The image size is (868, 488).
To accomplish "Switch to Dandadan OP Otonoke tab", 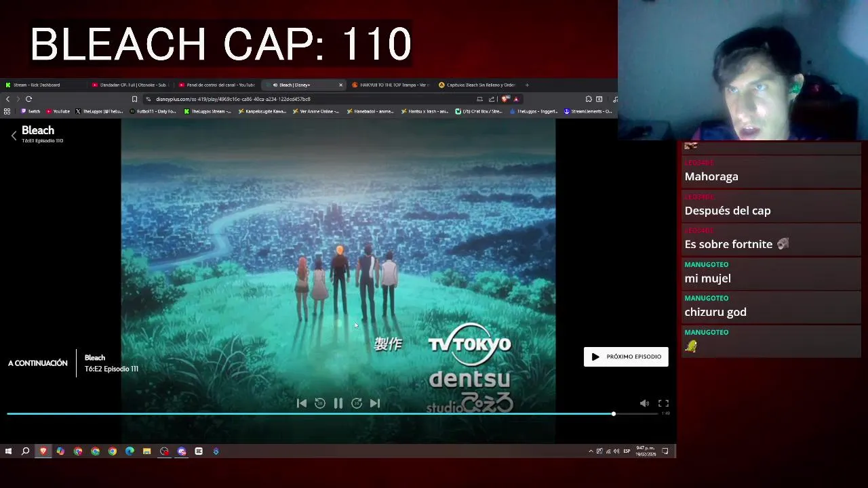I will tap(129, 85).
